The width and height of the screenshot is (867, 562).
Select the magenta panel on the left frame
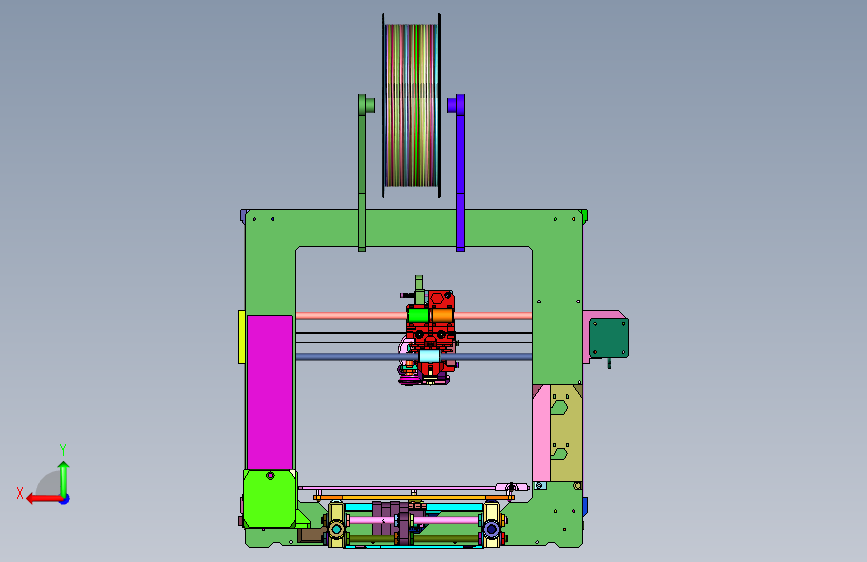pos(270,392)
